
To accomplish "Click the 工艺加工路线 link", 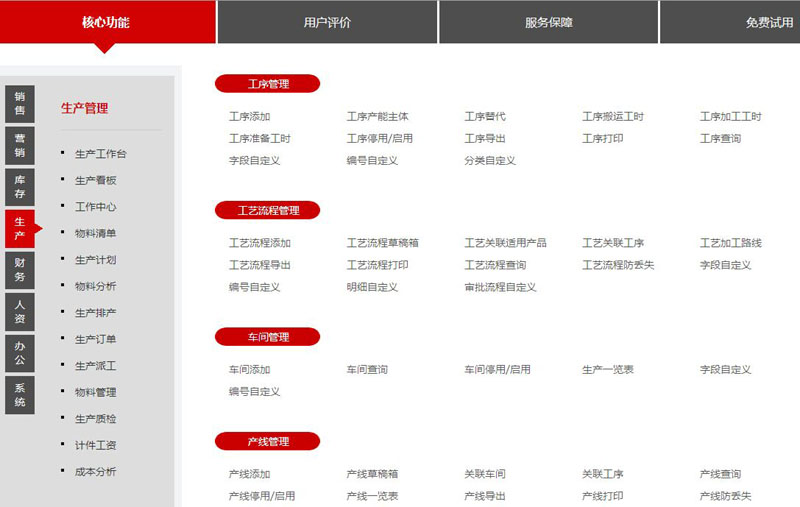I will click(730, 243).
